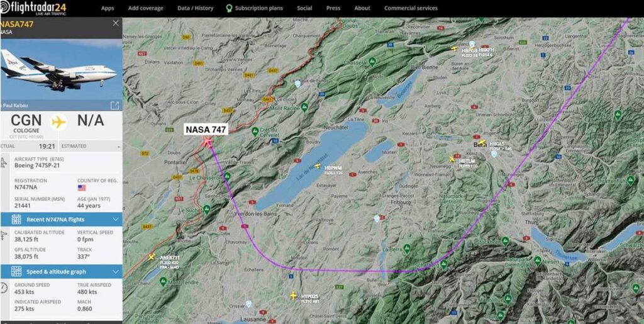This screenshot has height=324, width=644.
Task: Click the CGN Cologne origin airport
Action: point(26,125)
